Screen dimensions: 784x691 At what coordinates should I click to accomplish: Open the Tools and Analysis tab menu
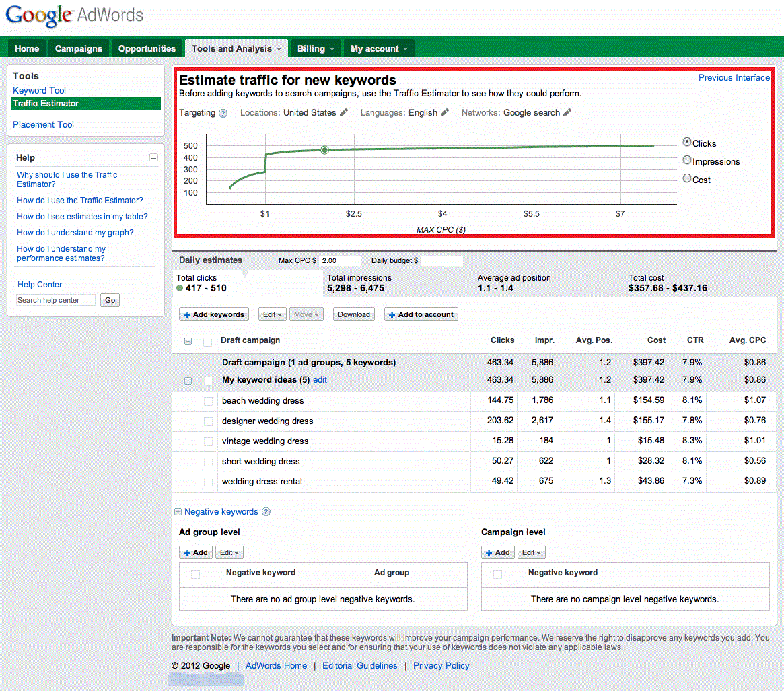click(x=236, y=48)
